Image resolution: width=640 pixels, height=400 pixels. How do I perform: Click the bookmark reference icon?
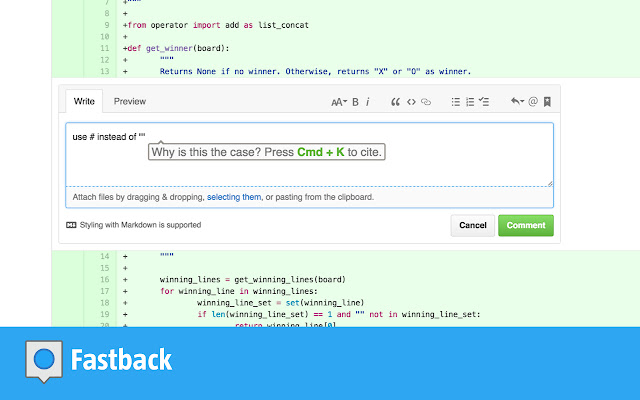pos(547,102)
